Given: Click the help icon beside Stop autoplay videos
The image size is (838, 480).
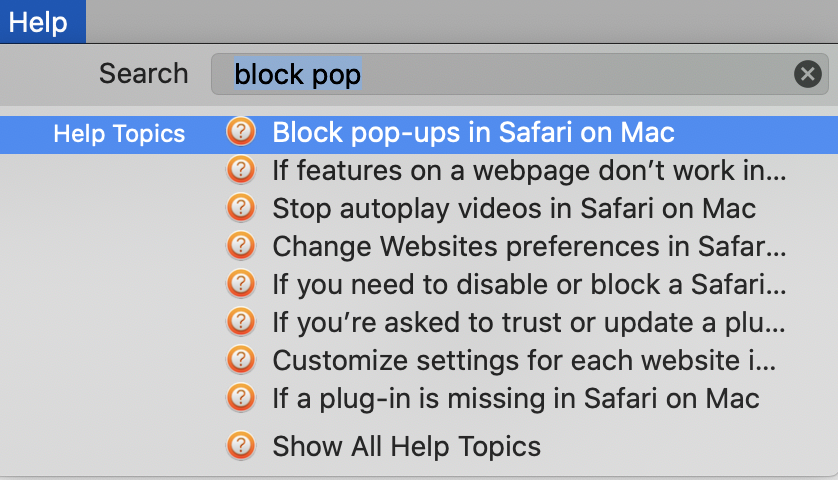Looking at the screenshot, I should pyautogui.click(x=241, y=208).
